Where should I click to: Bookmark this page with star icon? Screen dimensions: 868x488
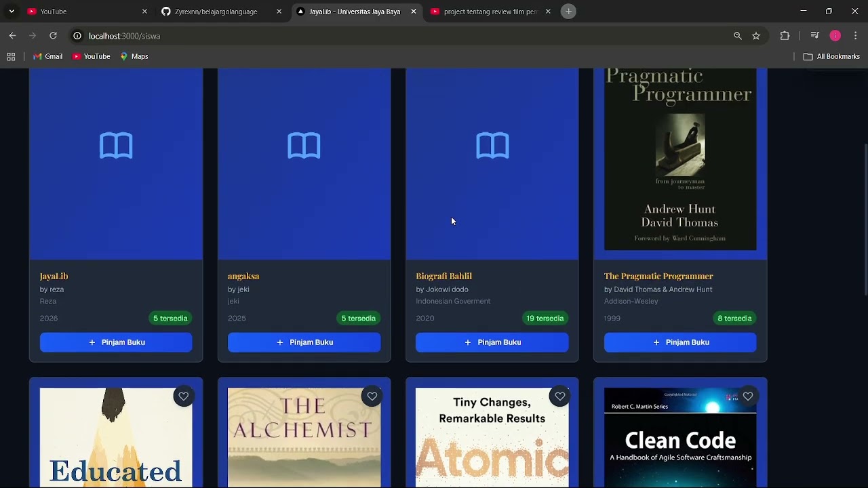pyautogui.click(x=756, y=36)
